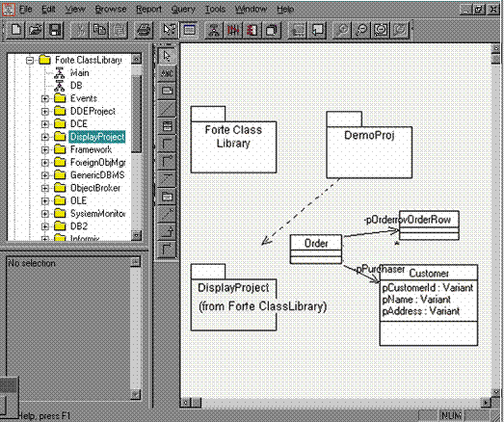Click the Browse Parent toolbar icon
This screenshot has width=504, height=422.
(298, 30)
